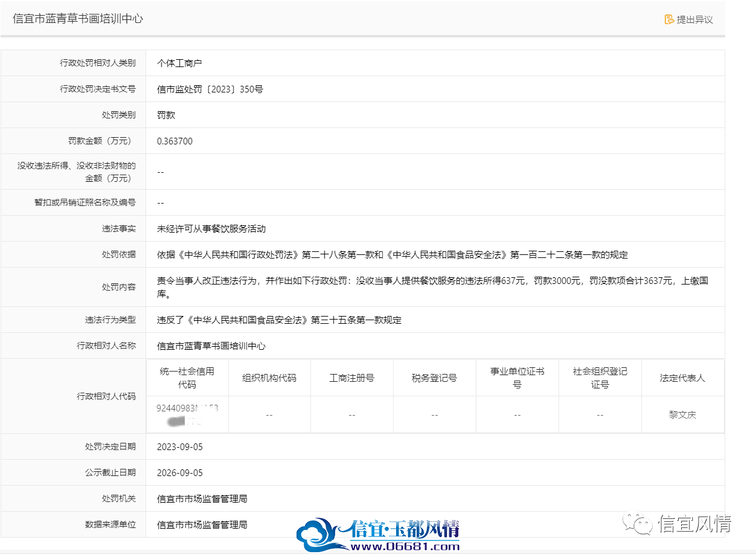Select 信宜市蓝青草书画培训中心 in the 行政相对人名称 row
Viewport: 756px width, 557px height.
[x=211, y=346]
